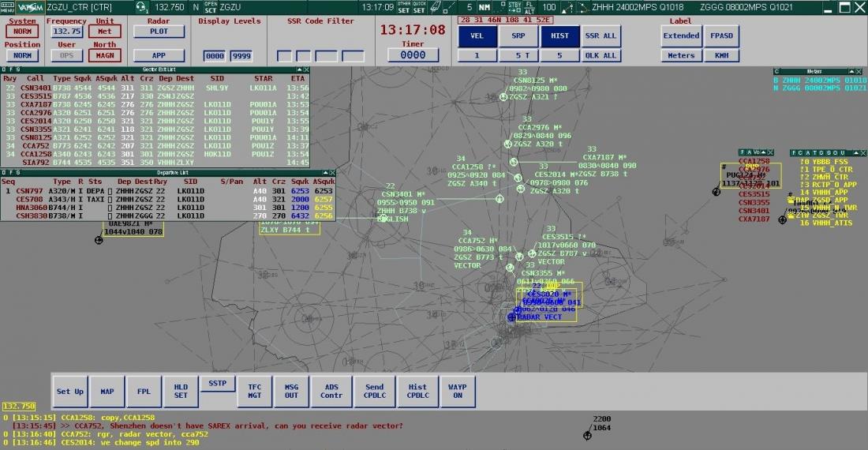Click the Vo icon in aircraft list header
The image size is (868, 450).
[x=758, y=152]
